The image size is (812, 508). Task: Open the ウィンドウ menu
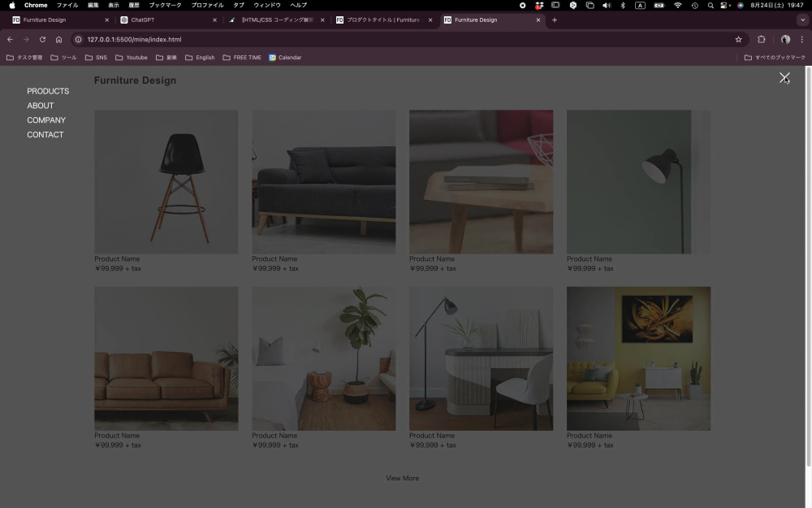[267, 5]
